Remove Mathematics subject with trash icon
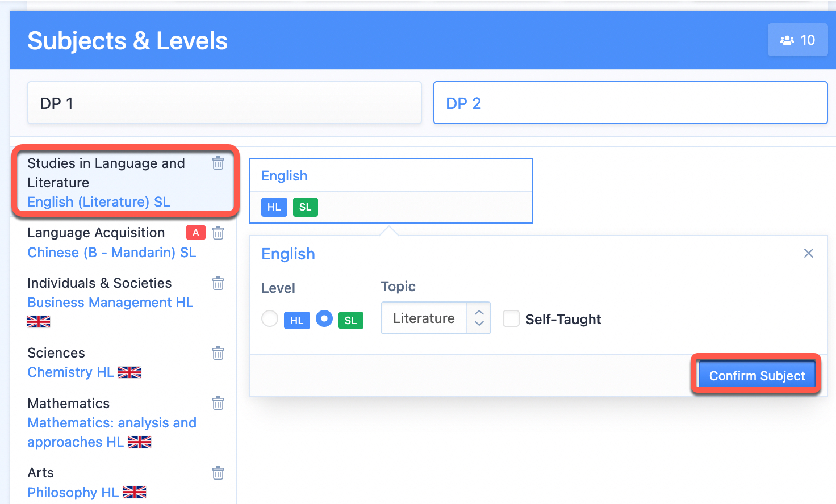This screenshot has height=504, width=836. (218, 404)
